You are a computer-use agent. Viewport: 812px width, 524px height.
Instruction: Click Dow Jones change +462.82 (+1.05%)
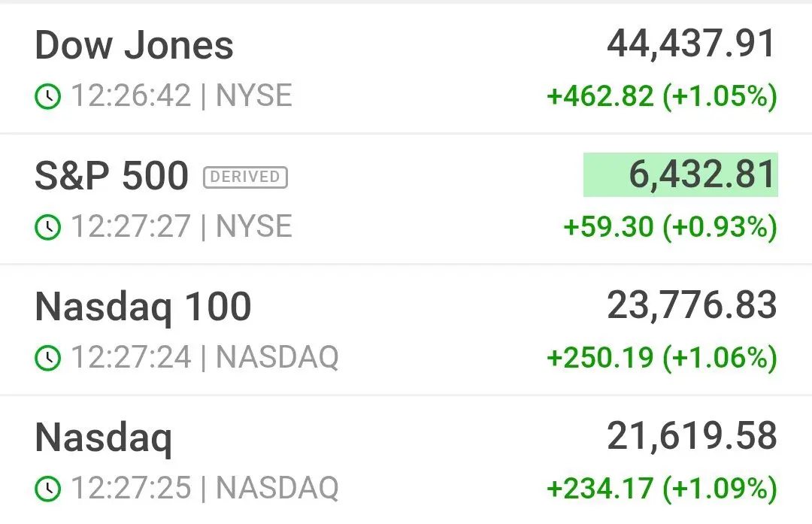coord(662,96)
